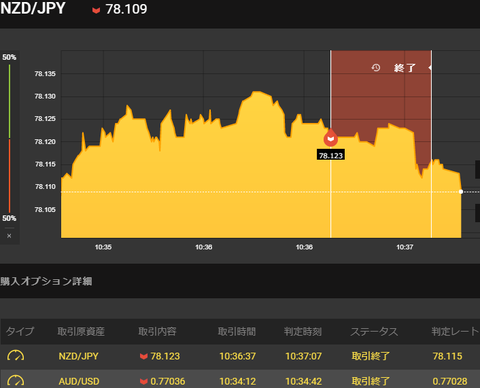Click the 取引内容 column header
480x388 pixels.
(157, 331)
